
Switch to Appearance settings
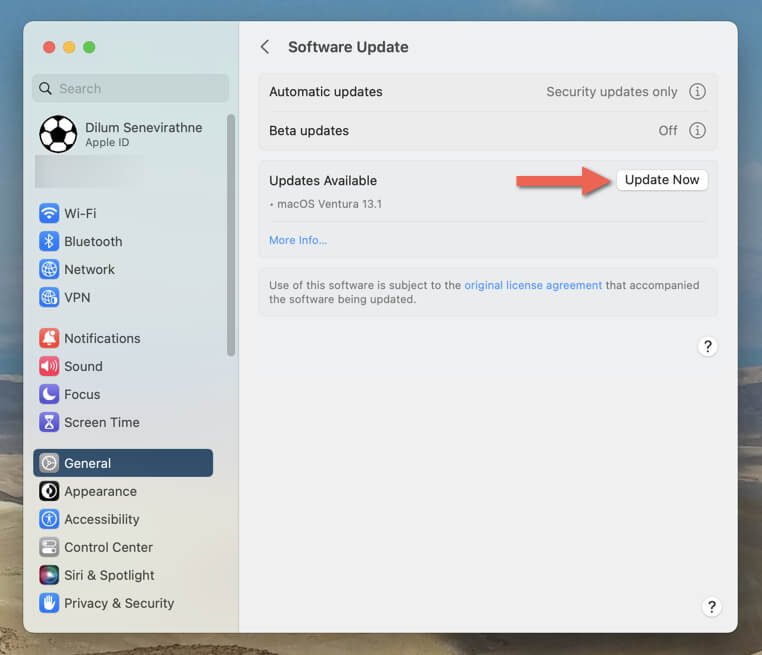pyautogui.click(x=100, y=491)
